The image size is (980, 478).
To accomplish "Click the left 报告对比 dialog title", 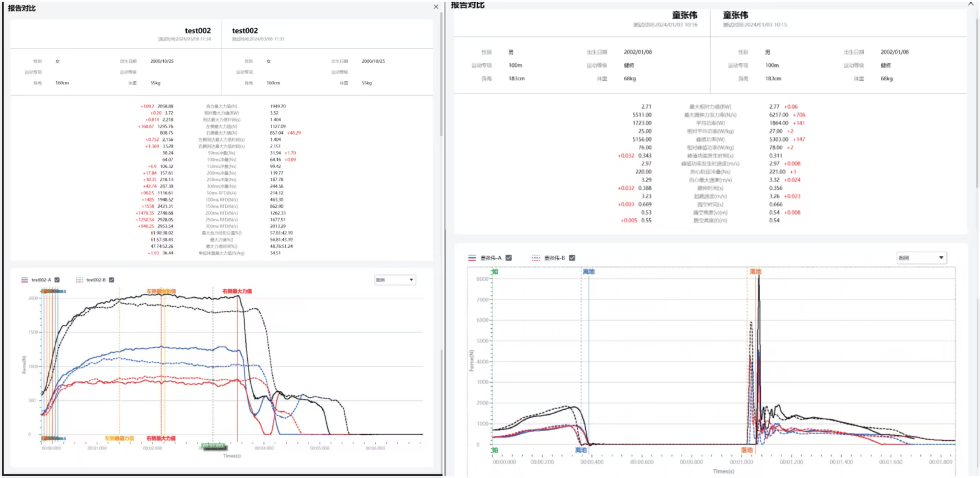I will (22, 8).
